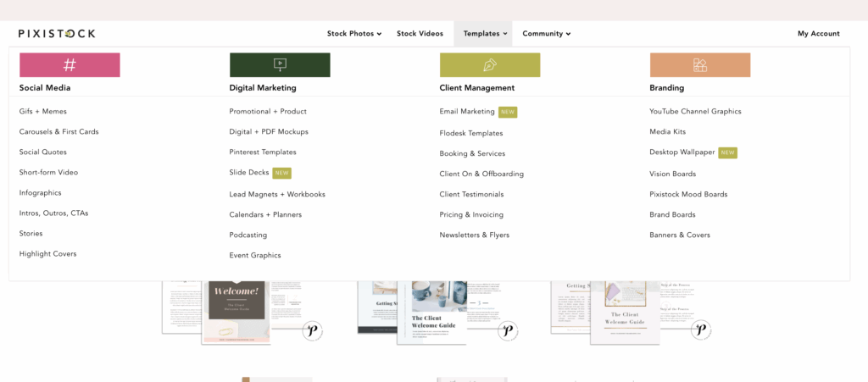The image size is (868, 382).
Task: Open Client On & Offboarding
Action: pos(481,174)
